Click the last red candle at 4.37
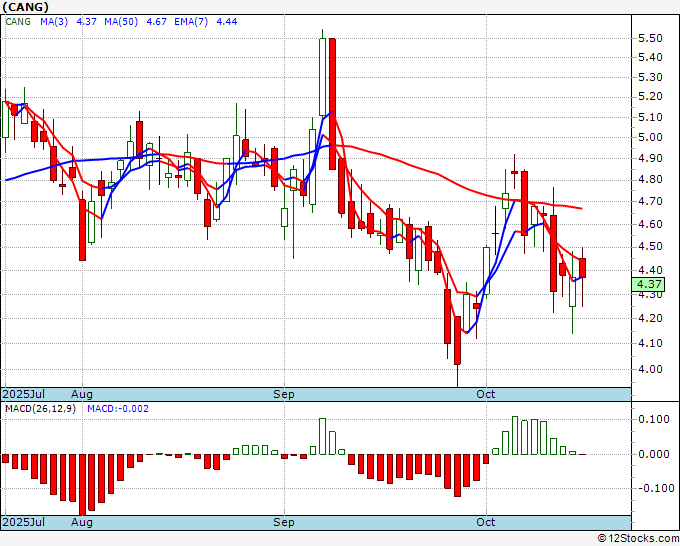680x546 pixels. [x=582, y=268]
